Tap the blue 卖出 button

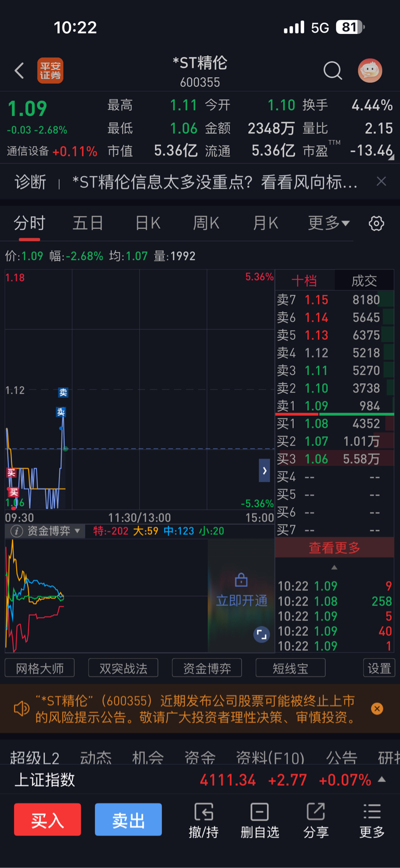(128, 820)
